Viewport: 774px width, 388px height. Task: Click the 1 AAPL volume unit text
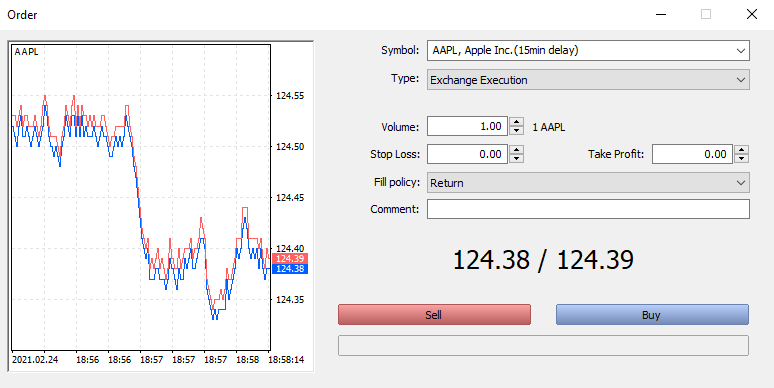pyautogui.click(x=549, y=127)
